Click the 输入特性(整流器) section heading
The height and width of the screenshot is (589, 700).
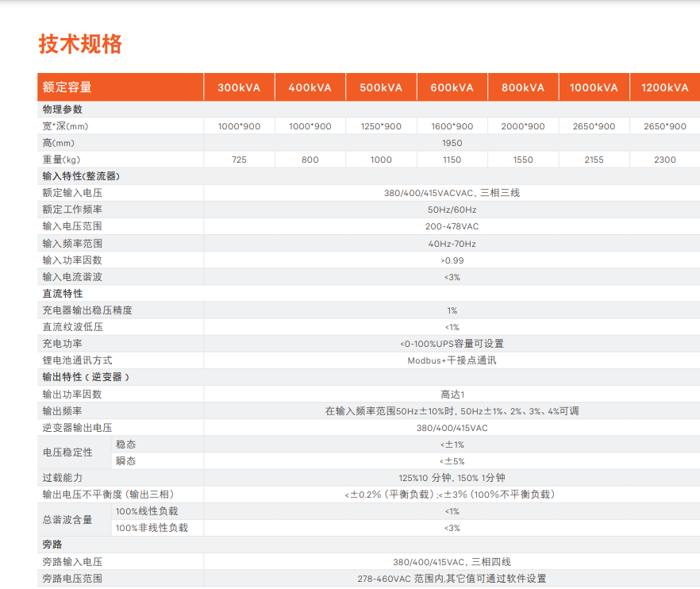pos(81,176)
